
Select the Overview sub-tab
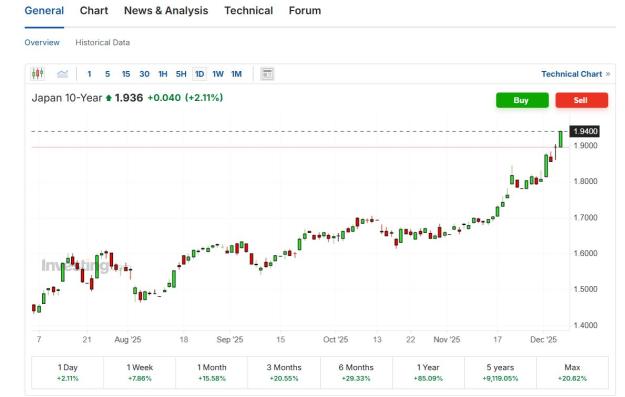click(x=42, y=43)
